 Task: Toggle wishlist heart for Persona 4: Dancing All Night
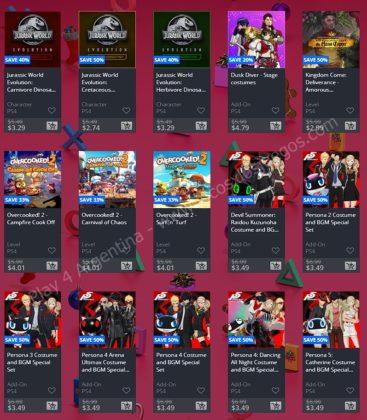(275, 390)
